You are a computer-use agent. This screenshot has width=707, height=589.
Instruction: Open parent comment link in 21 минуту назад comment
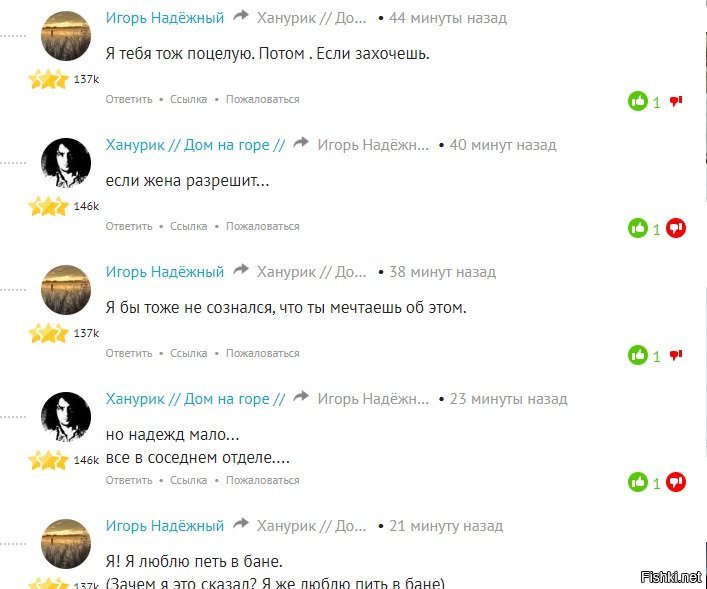[312, 526]
